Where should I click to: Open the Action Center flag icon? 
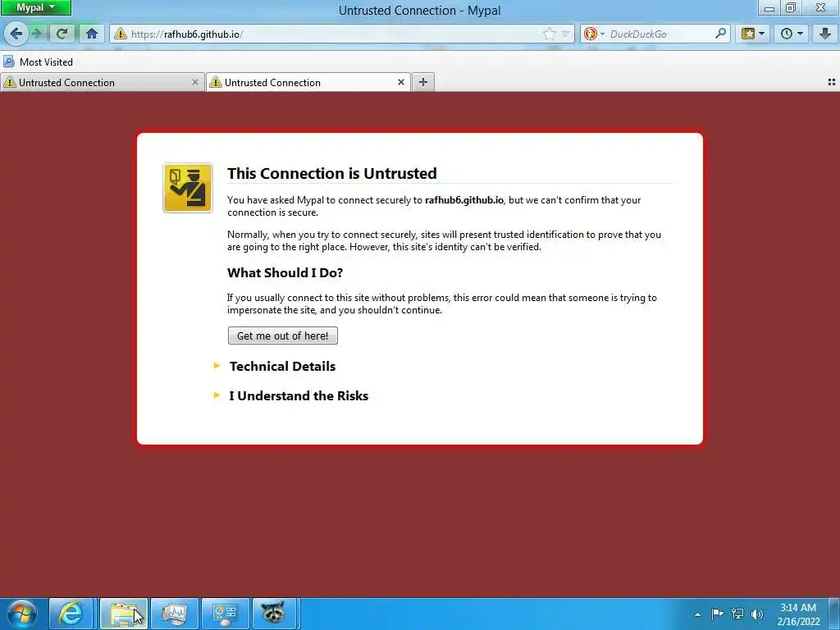[717, 614]
